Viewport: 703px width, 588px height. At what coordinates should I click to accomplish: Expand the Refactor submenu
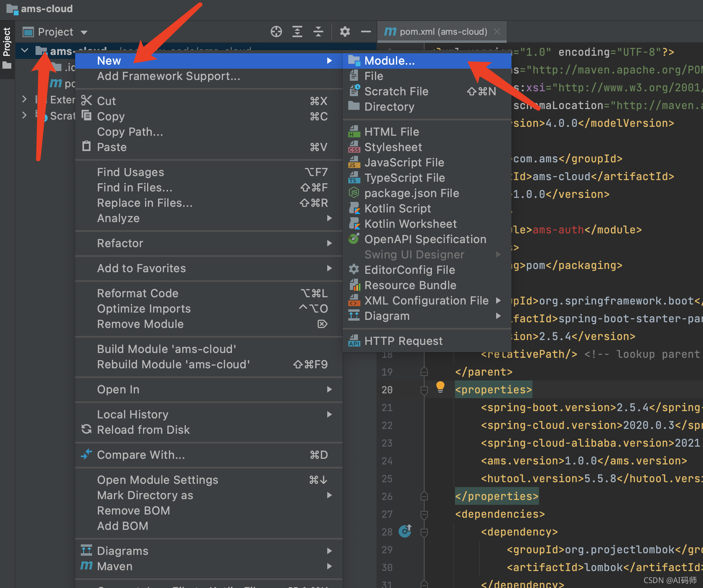pyautogui.click(x=209, y=243)
